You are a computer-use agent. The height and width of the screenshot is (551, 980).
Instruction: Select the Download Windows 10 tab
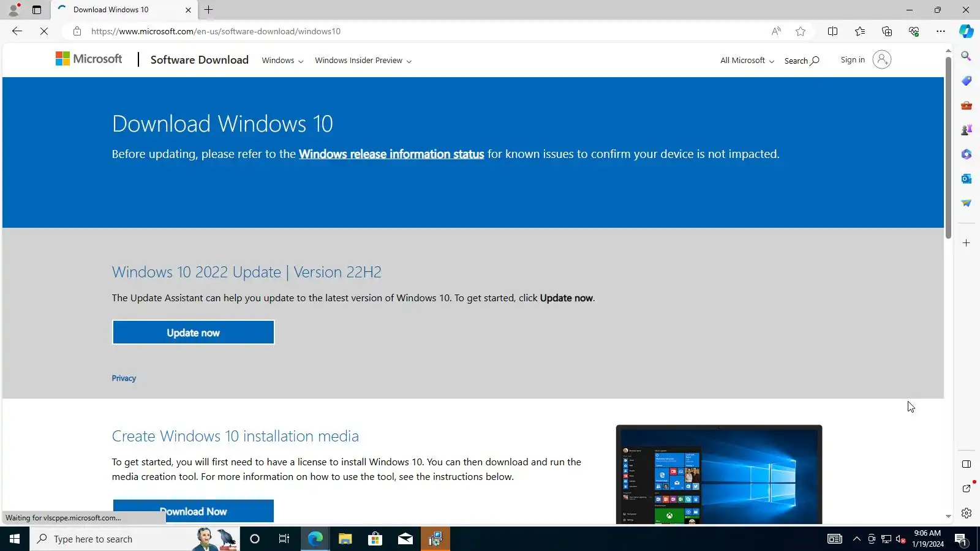click(123, 10)
